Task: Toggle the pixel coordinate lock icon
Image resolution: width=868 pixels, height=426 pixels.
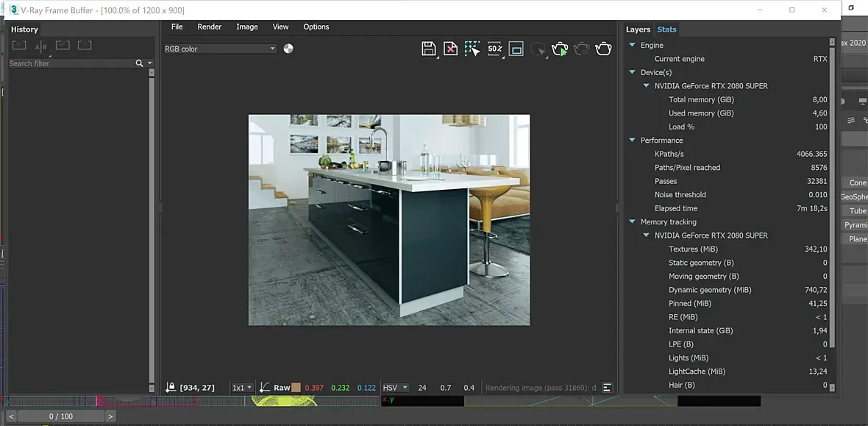Action: click(x=171, y=387)
